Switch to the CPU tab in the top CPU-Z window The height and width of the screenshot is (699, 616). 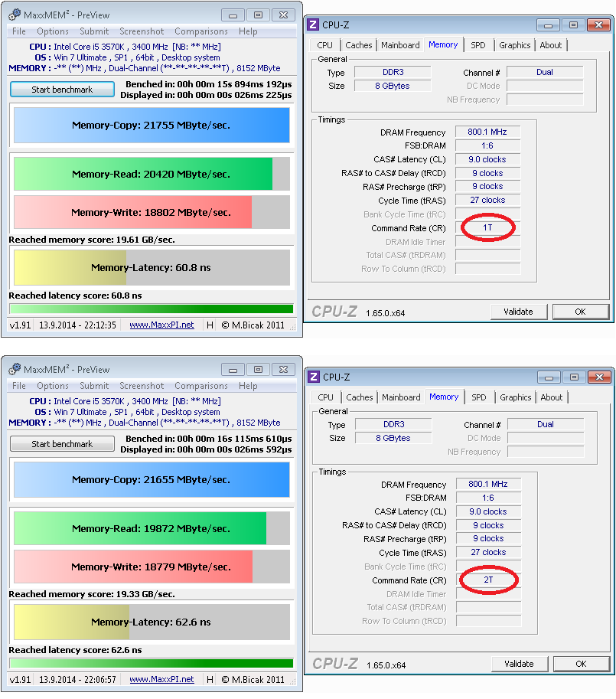324,45
